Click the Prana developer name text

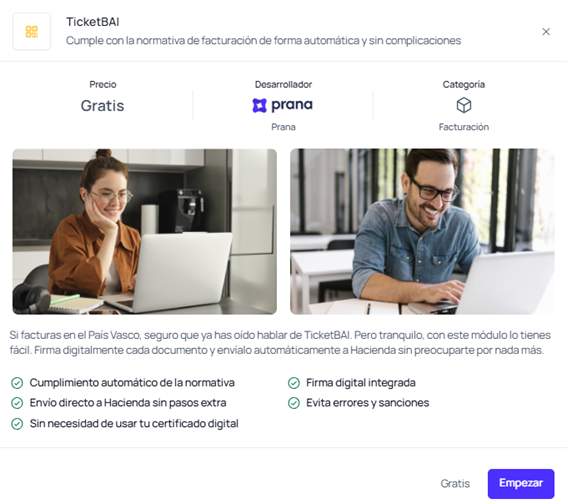pyautogui.click(x=283, y=127)
